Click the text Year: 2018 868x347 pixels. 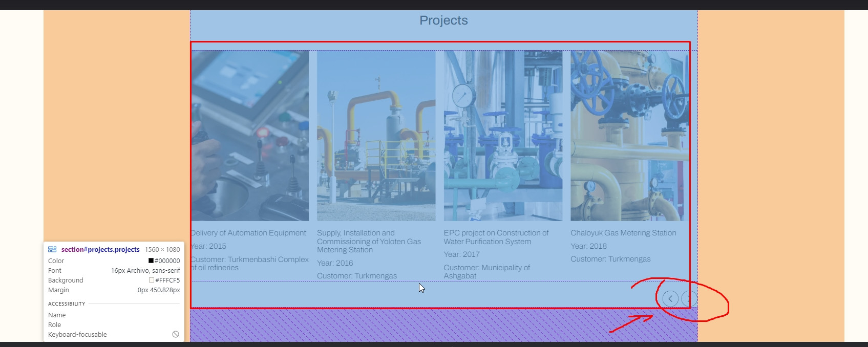coord(589,246)
